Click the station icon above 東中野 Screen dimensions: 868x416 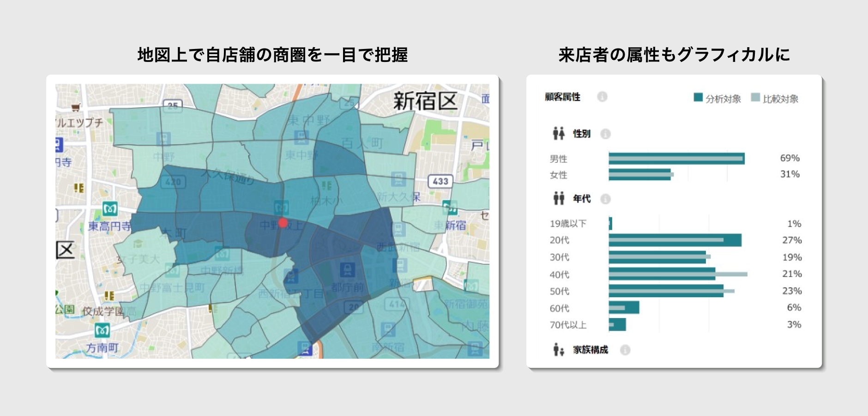pos(301,137)
